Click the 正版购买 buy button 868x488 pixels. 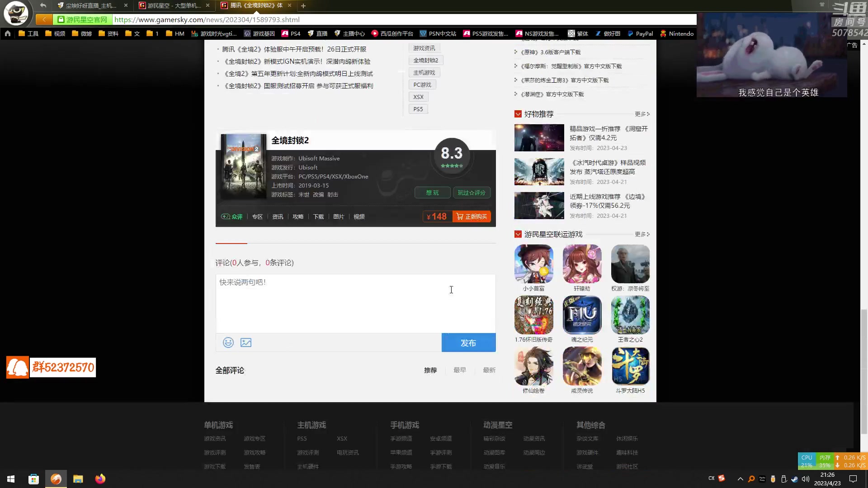click(472, 216)
